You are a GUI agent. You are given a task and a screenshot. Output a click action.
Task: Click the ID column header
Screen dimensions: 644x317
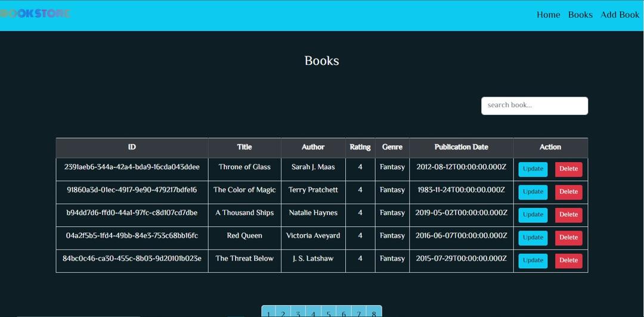pos(132,147)
